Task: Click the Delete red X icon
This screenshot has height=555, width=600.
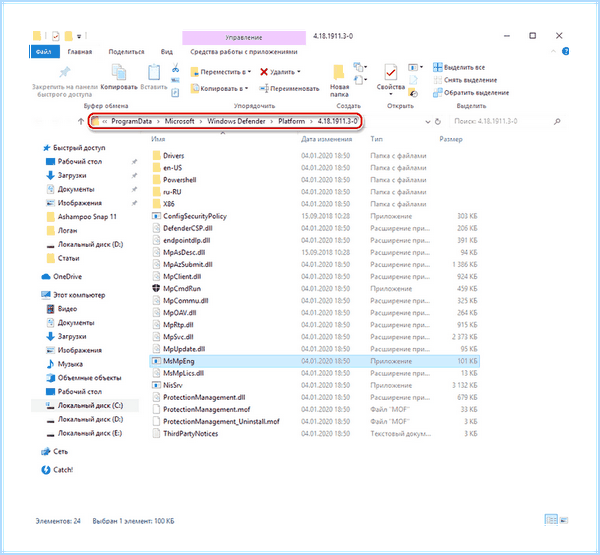Action: point(264,72)
